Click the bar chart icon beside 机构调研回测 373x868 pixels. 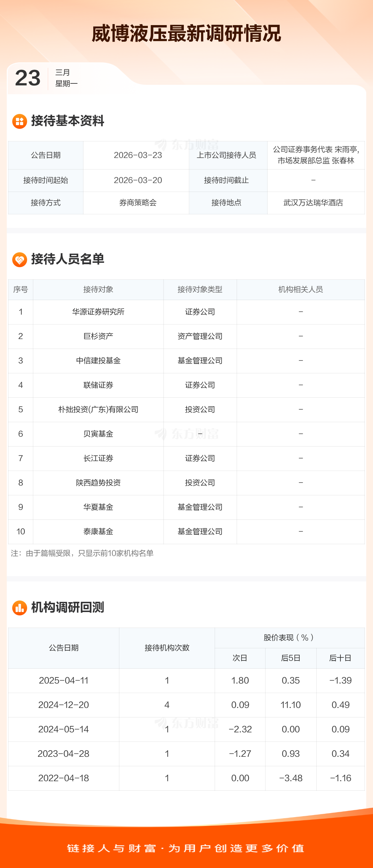[x=20, y=608]
